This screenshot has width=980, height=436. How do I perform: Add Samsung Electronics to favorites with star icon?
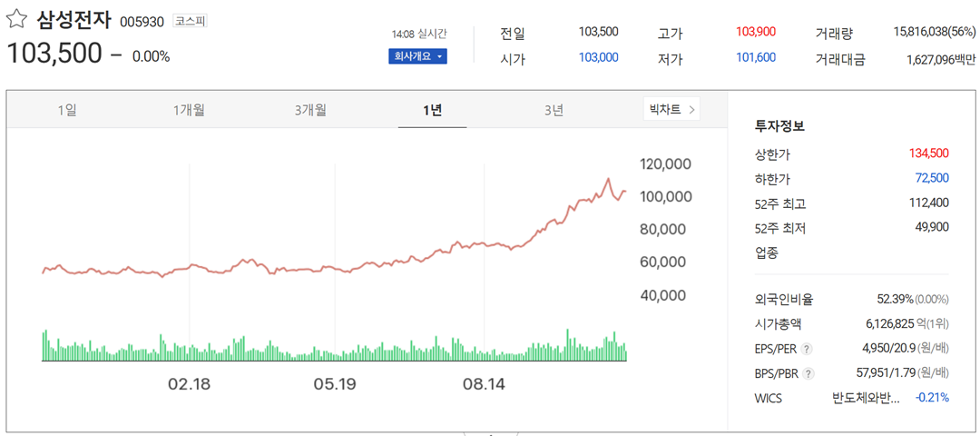(x=16, y=20)
